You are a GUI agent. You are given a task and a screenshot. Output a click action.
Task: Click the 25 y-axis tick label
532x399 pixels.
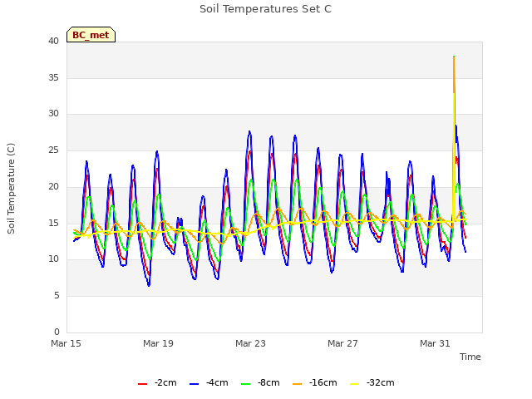pos(53,150)
